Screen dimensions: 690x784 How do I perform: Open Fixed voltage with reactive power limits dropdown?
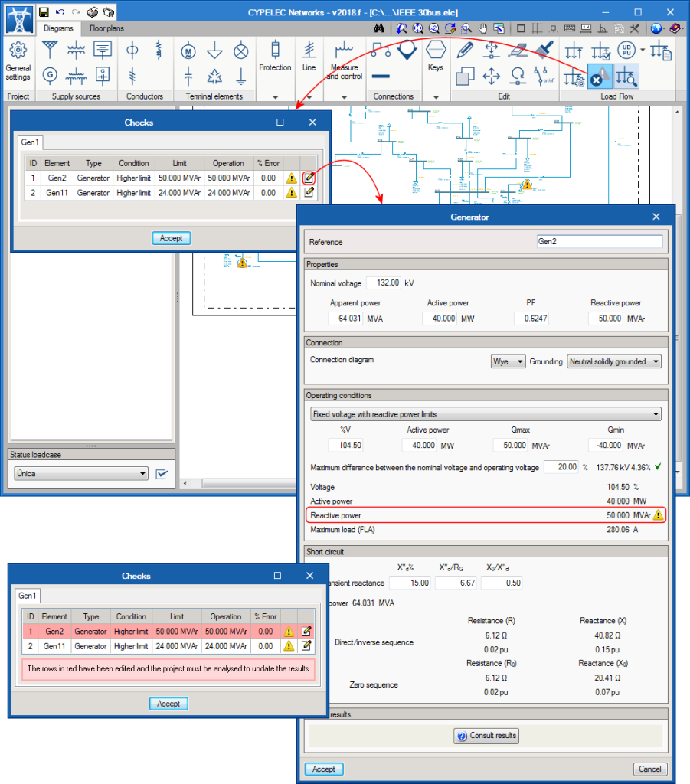point(486,414)
